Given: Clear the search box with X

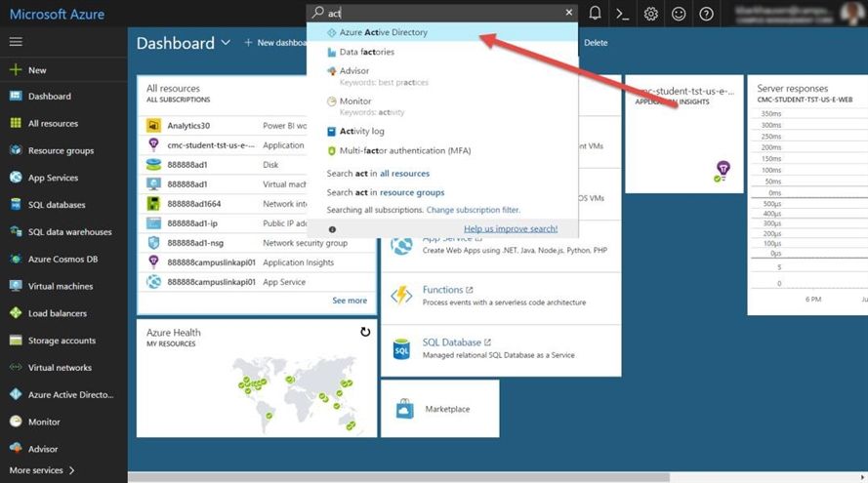Looking at the screenshot, I should 568,12.
